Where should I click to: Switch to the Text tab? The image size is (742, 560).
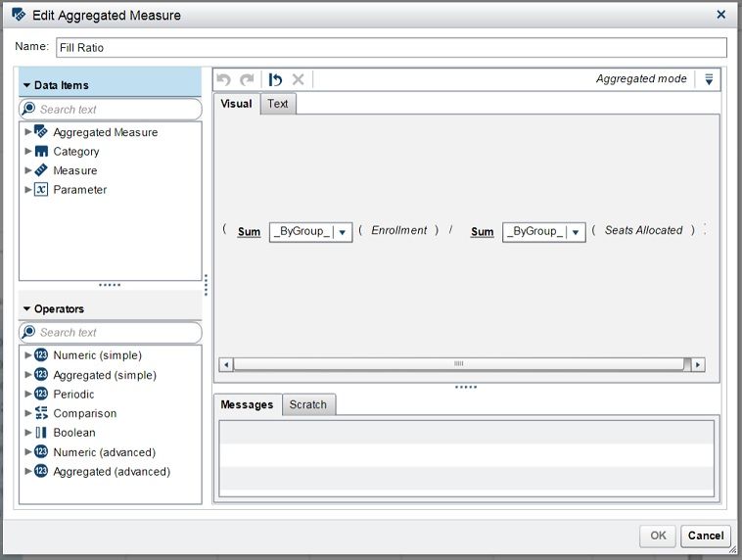[278, 104]
